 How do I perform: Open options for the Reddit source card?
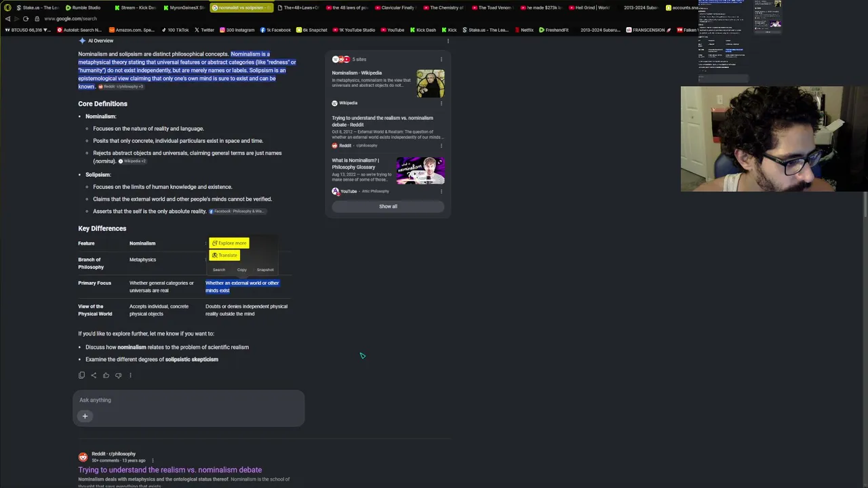coord(441,146)
